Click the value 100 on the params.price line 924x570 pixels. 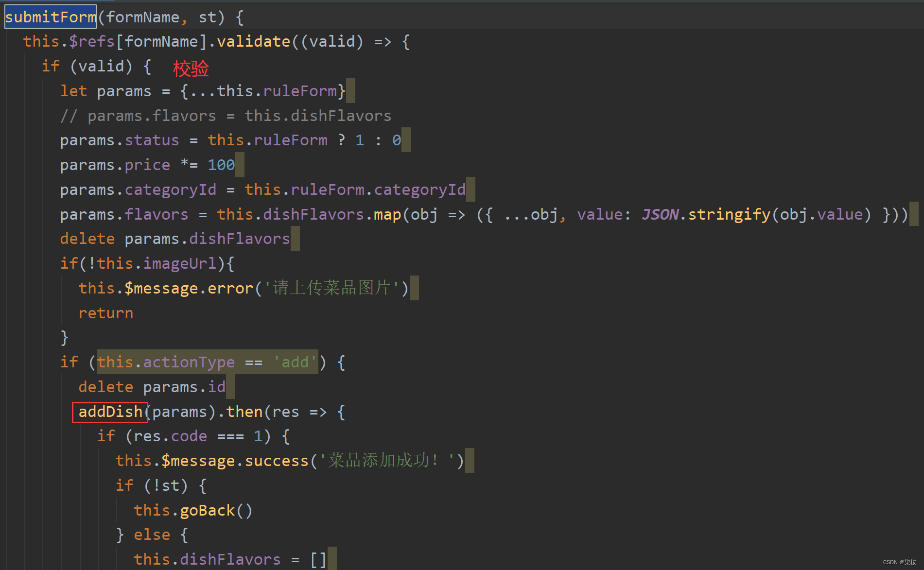click(221, 165)
